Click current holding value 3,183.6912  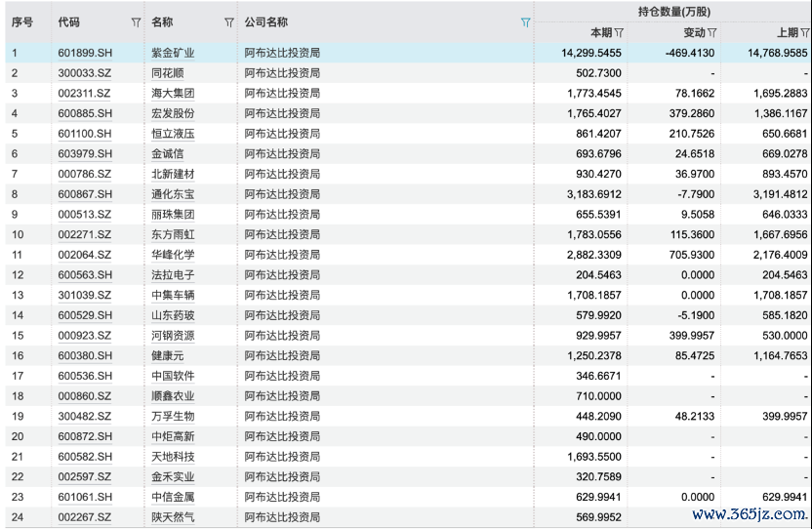(x=594, y=194)
